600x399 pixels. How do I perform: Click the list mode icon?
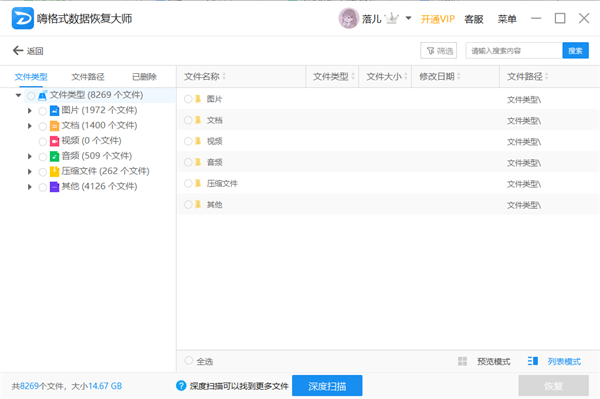[533, 361]
